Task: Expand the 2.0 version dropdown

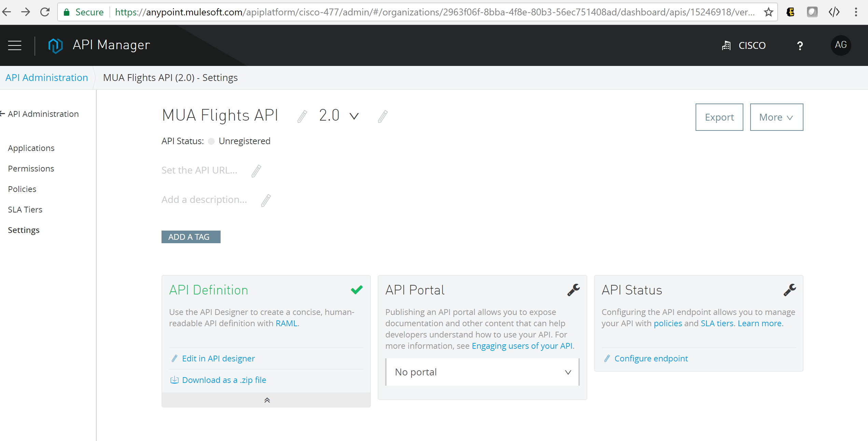Action: (x=354, y=116)
